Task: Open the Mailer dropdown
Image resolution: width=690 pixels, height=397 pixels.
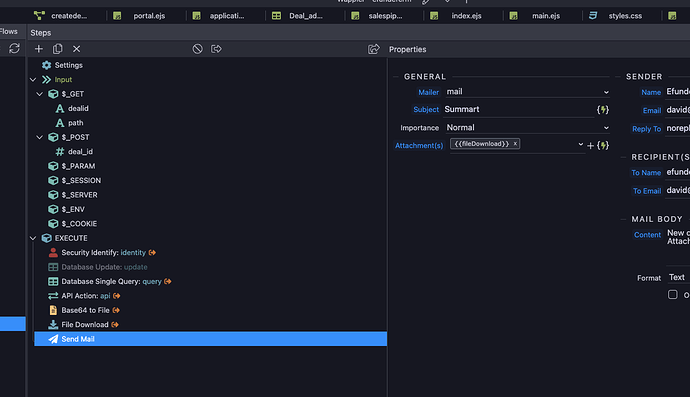Action: pos(527,92)
